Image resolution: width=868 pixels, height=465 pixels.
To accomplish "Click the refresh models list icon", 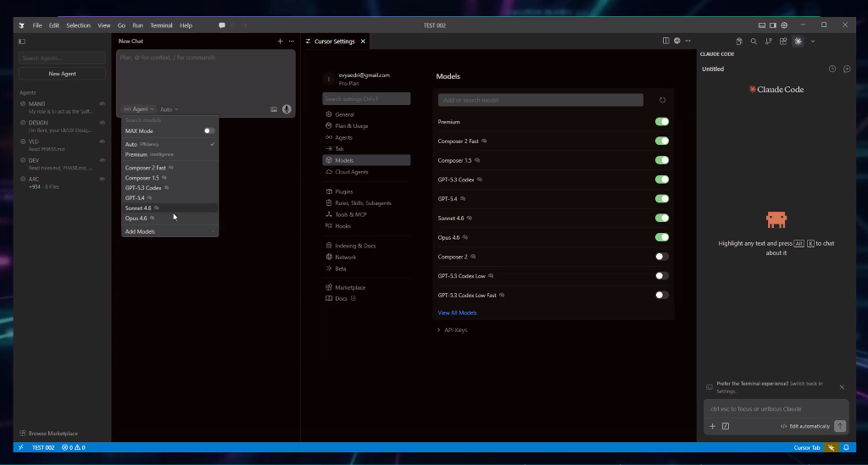I will (x=662, y=100).
